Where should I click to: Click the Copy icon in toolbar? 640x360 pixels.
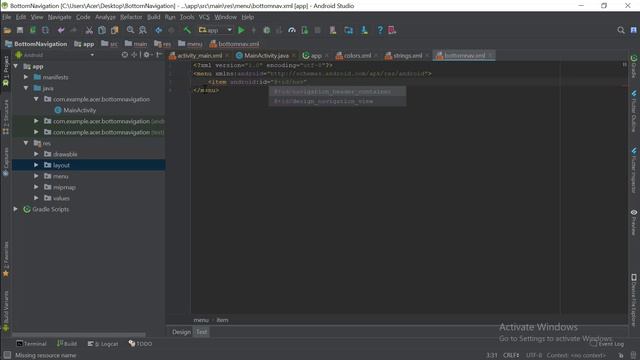tap(102, 30)
